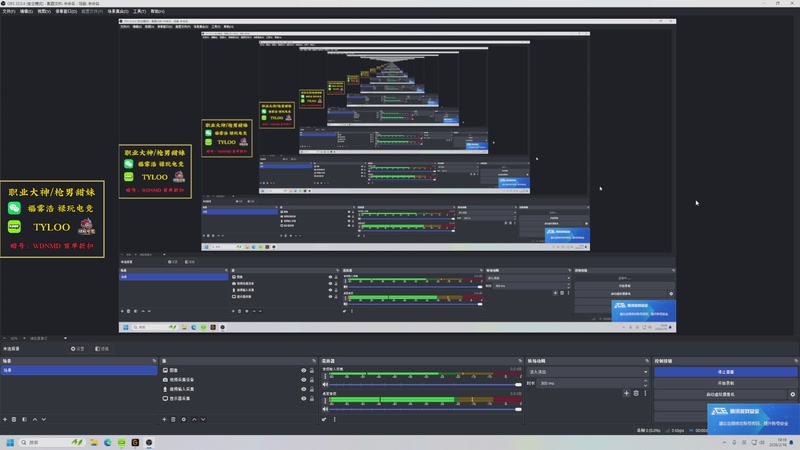Image resolution: width=800 pixels, height=450 pixels.
Task: Pop out the Scenes dock panel
Action: [x=154, y=361]
